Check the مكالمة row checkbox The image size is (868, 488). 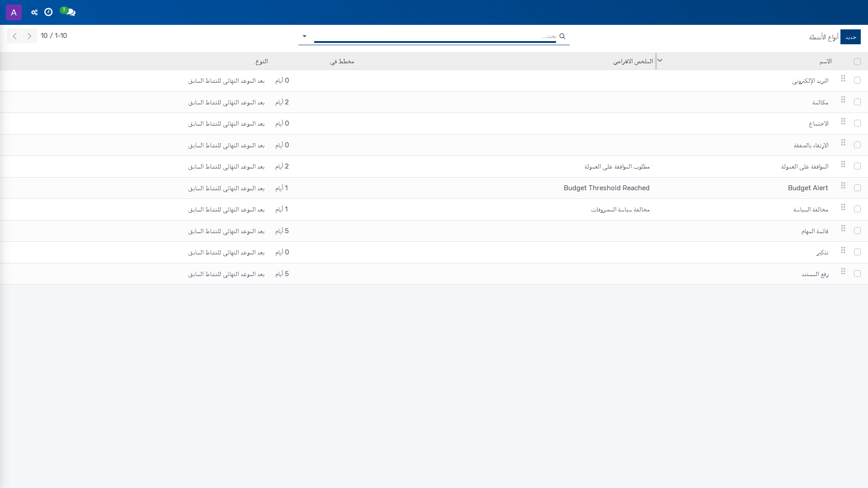pyautogui.click(x=857, y=102)
